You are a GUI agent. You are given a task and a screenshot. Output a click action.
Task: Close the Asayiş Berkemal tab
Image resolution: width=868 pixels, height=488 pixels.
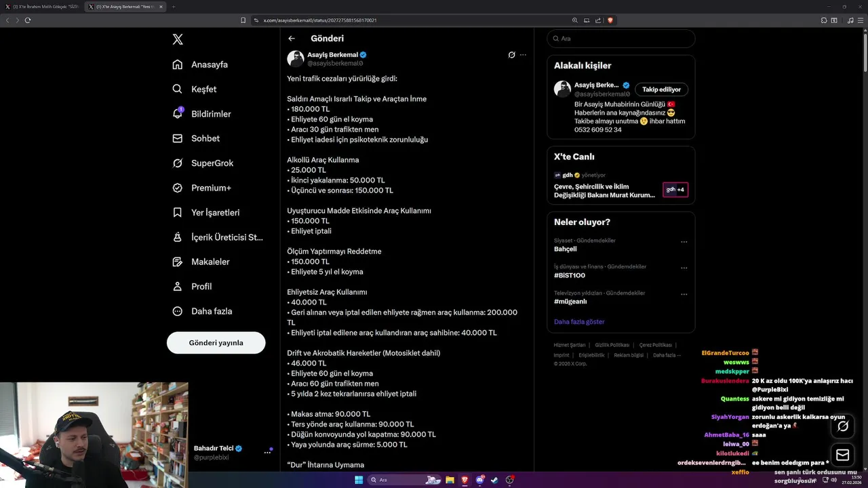click(161, 7)
